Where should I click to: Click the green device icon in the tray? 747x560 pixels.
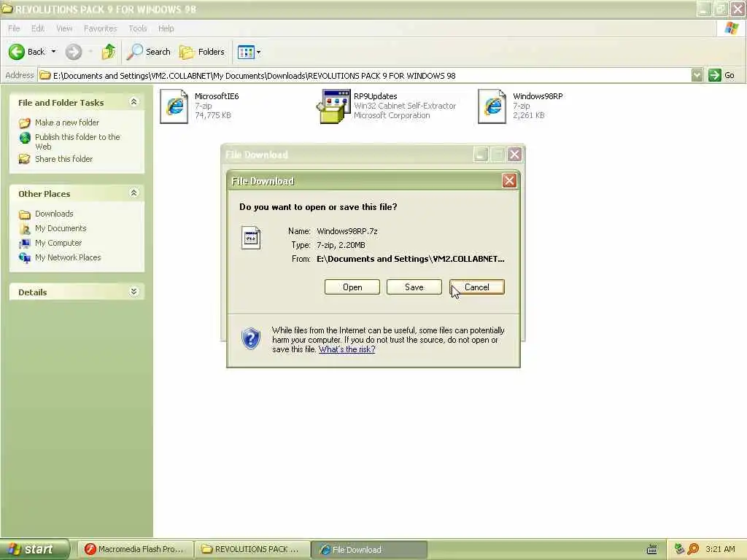(x=679, y=549)
